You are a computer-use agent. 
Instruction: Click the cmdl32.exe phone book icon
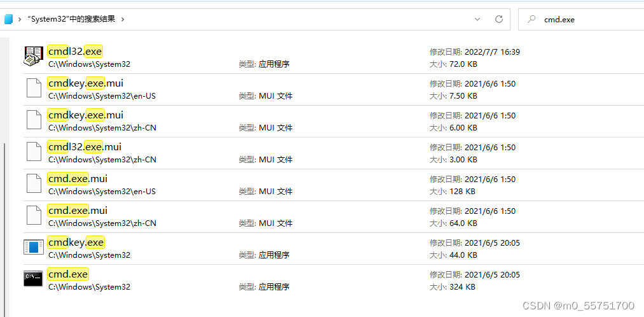pos(34,55)
